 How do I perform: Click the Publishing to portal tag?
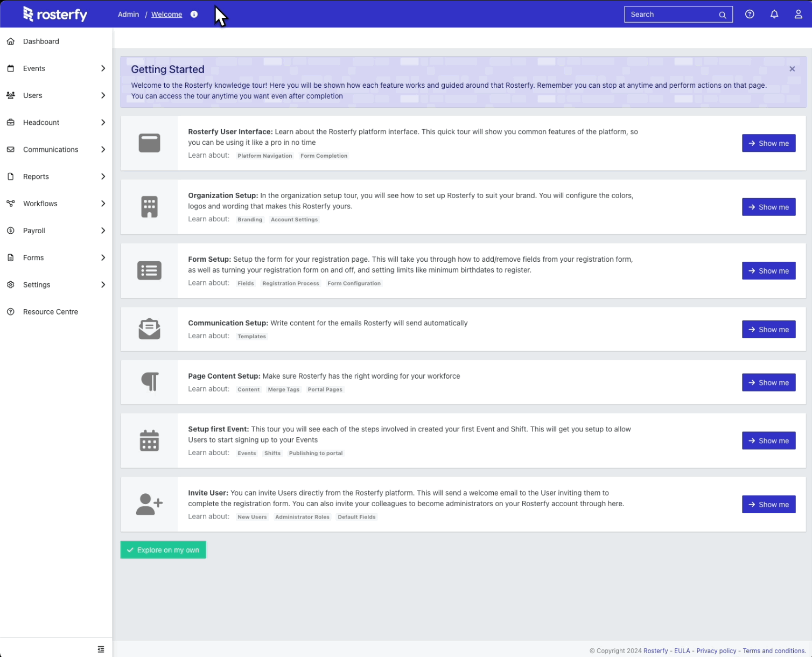click(x=316, y=453)
